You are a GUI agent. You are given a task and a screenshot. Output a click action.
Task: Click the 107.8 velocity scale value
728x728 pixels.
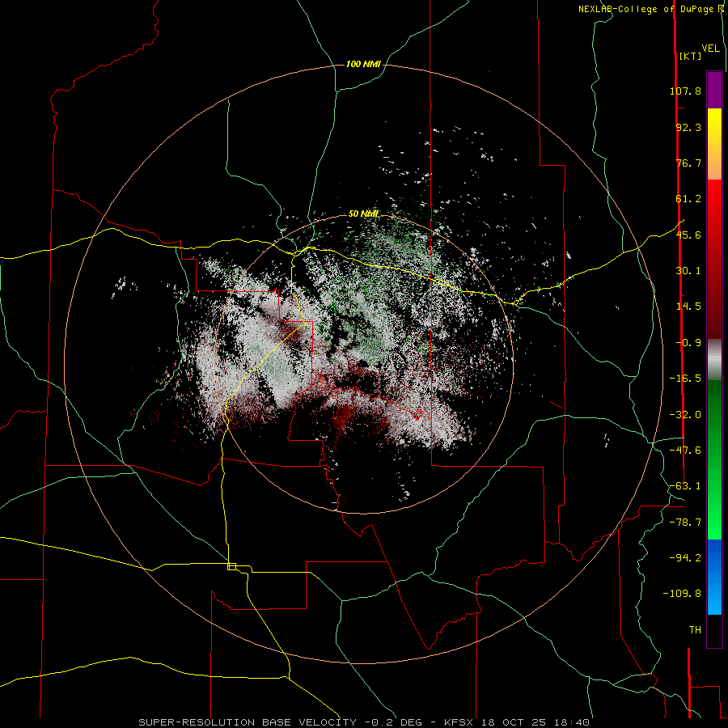pyautogui.click(x=685, y=91)
